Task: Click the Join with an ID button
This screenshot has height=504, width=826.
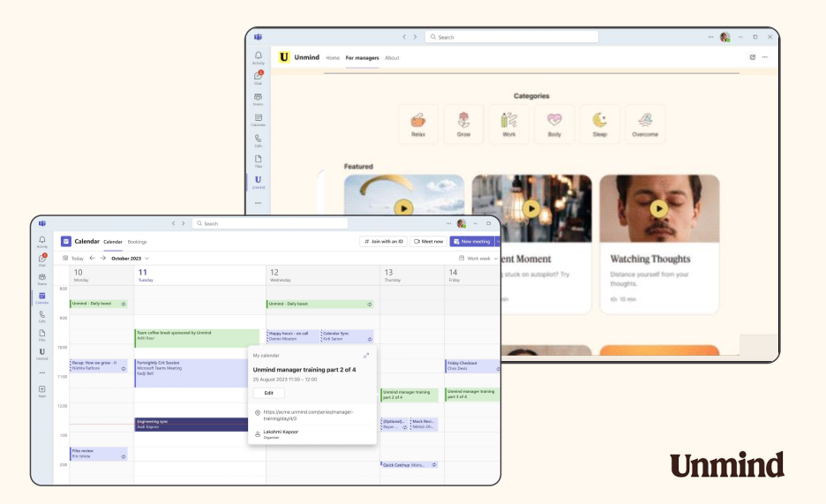Action: (383, 241)
